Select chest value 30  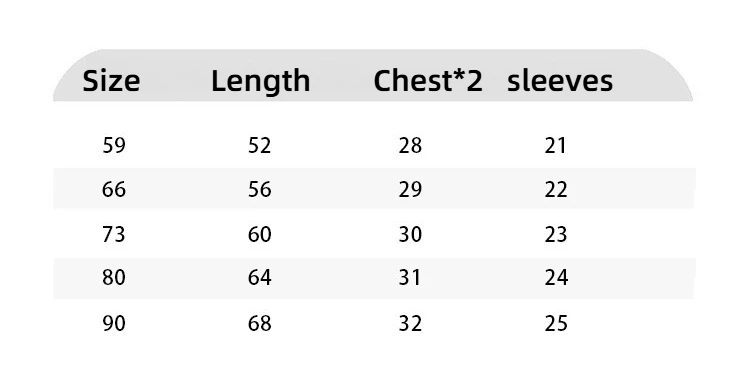click(x=410, y=234)
